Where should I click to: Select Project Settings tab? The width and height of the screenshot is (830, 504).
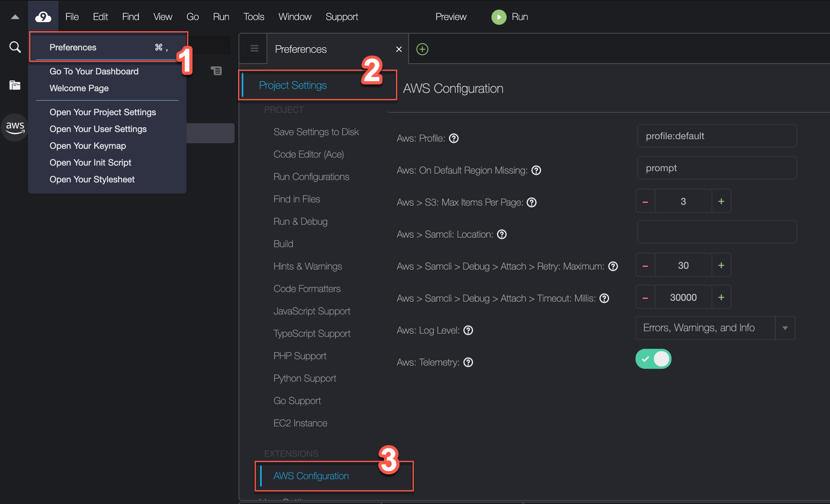click(x=292, y=85)
